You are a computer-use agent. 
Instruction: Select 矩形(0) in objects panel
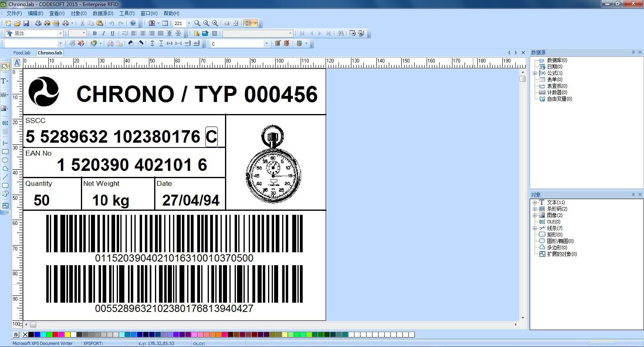click(x=555, y=235)
